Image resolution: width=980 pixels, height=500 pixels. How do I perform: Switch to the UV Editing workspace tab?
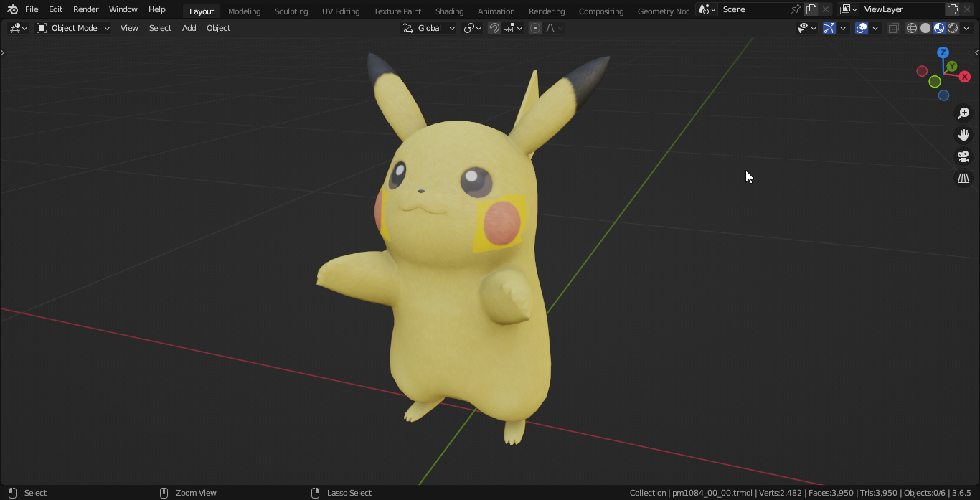click(341, 11)
